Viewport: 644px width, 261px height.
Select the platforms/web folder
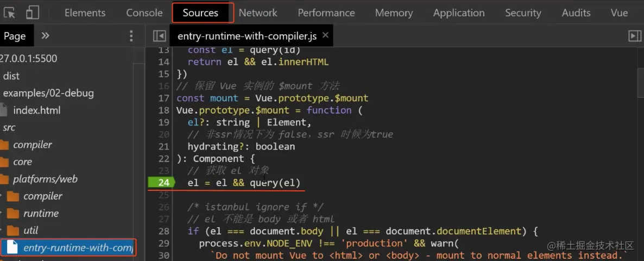[45, 179]
